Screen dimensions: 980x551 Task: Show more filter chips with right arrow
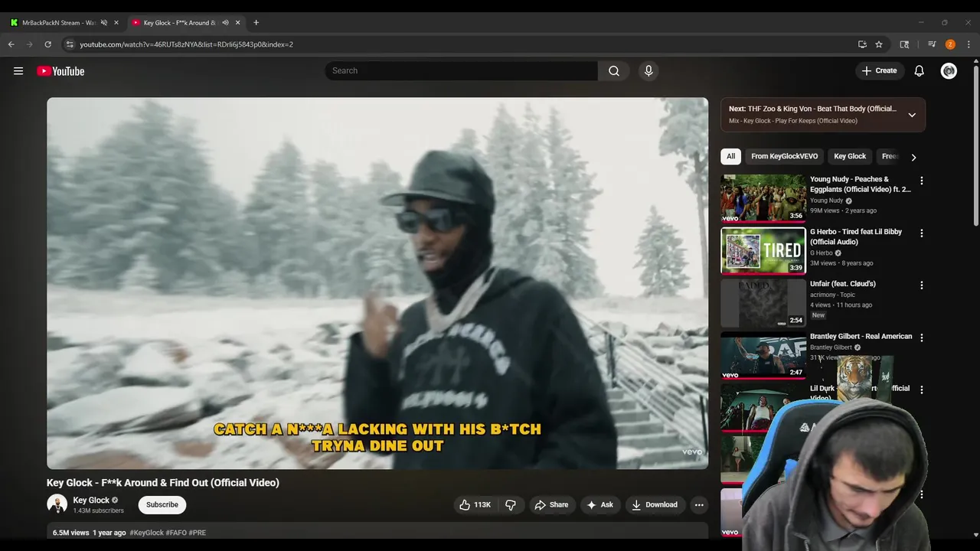click(x=913, y=157)
